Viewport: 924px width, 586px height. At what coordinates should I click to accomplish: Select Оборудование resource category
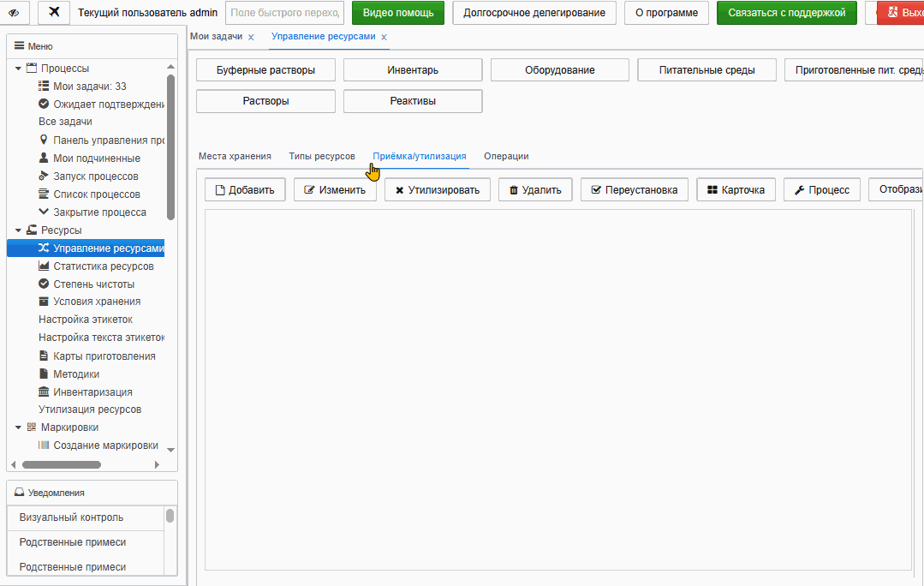[x=560, y=70]
